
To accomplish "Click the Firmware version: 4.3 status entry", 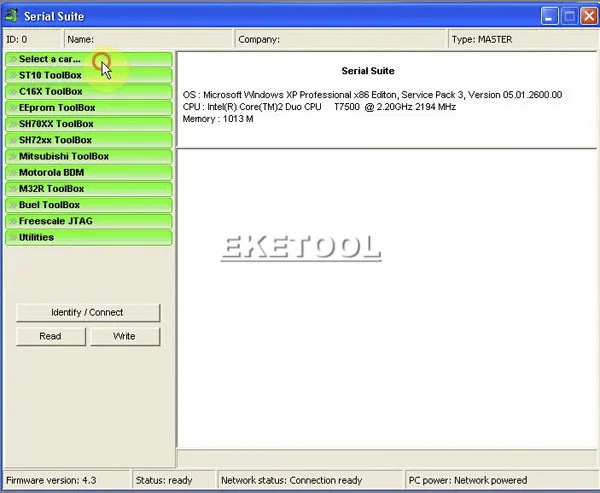I will coord(67,480).
